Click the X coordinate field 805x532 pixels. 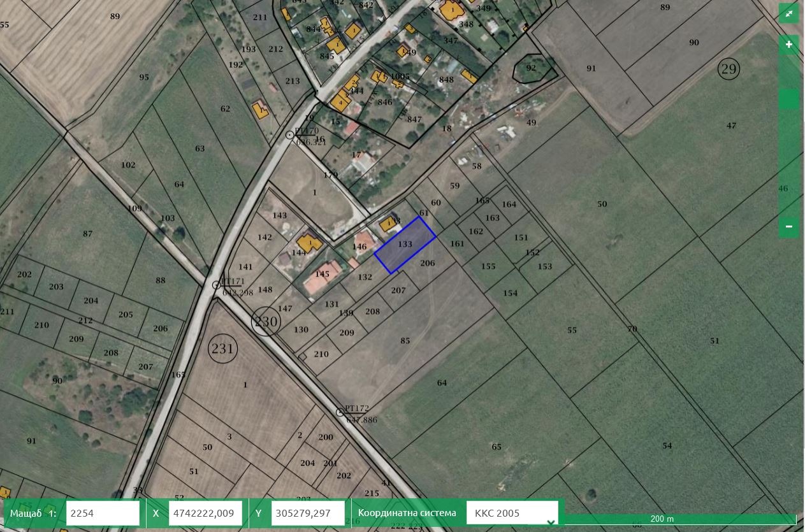(x=205, y=514)
